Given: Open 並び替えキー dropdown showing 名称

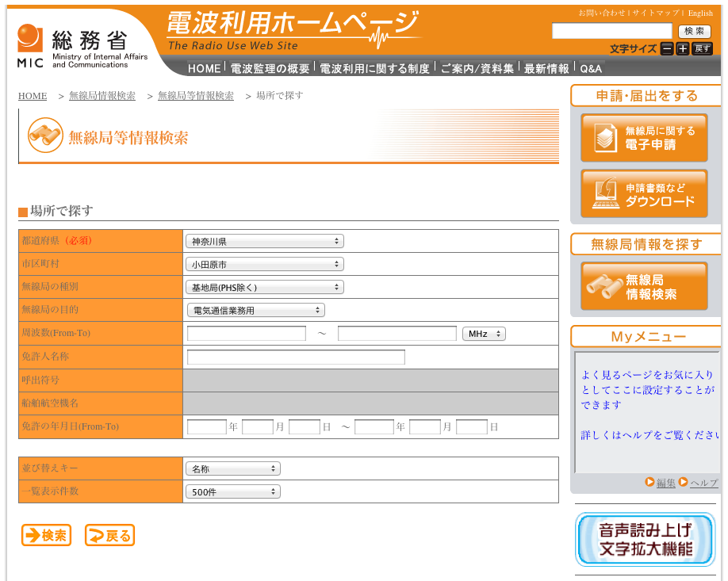Looking at the screenshot, I should (x=233, y=468).
